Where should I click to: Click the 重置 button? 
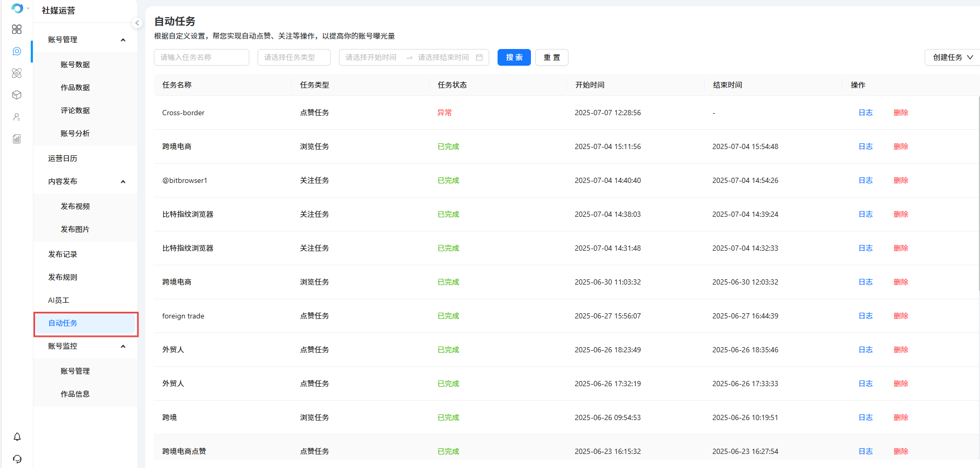(552, 57)
